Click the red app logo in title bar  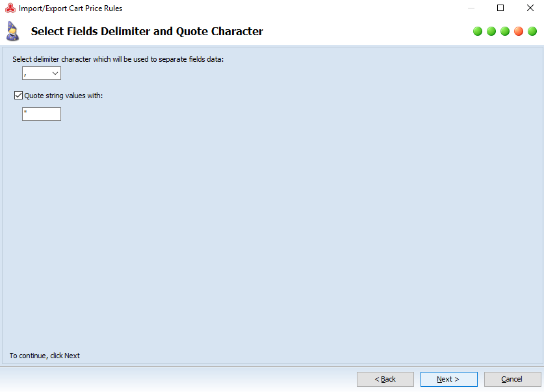tap(10, 8)
